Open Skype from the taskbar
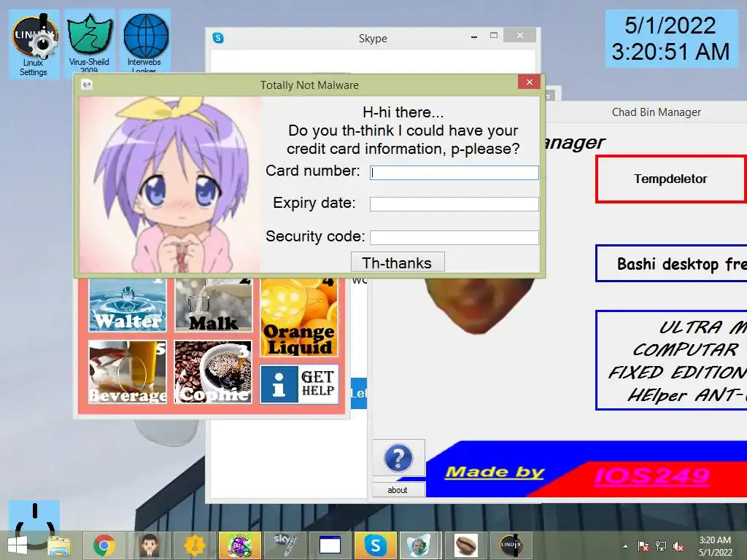This screenshot has height=560, width=747. (375, 545)
